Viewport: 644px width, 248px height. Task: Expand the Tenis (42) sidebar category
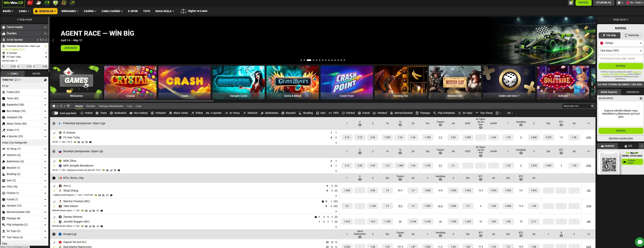[45, 98]
